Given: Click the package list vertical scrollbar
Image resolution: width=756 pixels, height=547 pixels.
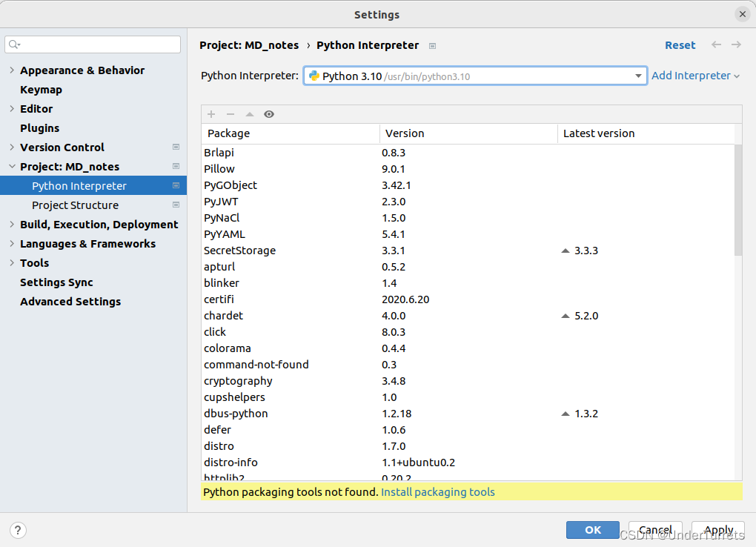Looking at the screenshot, I should pyautogui.click(x=738, y=200).
